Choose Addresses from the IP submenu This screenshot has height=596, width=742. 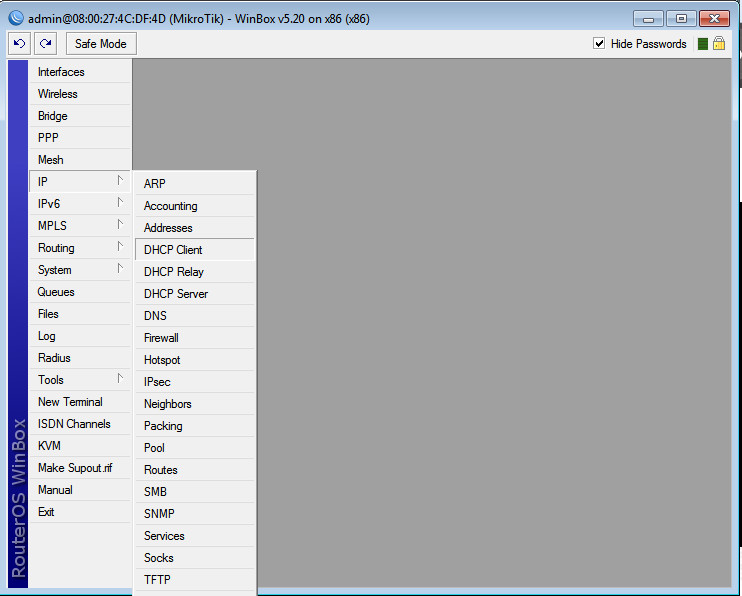[x=195, y=228]
